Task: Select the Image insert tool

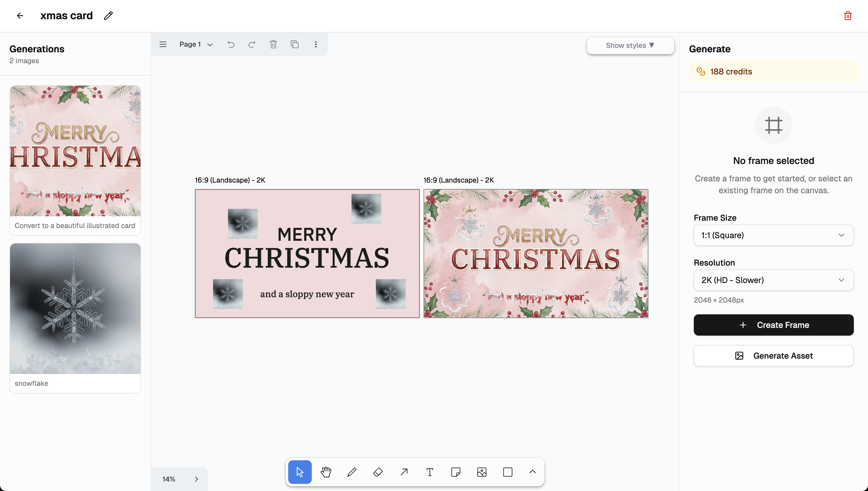Action: tap(482, 472)
